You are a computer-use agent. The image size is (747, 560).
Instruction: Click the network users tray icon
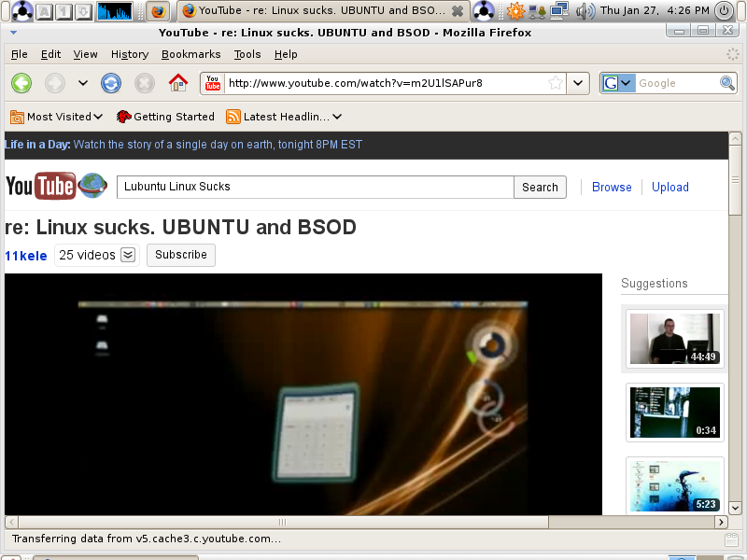tap(537, 11)
